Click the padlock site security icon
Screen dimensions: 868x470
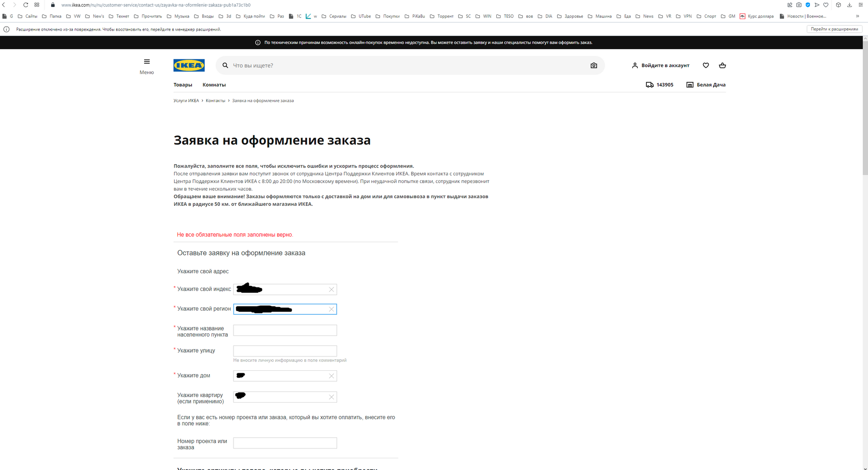point(53,5)
